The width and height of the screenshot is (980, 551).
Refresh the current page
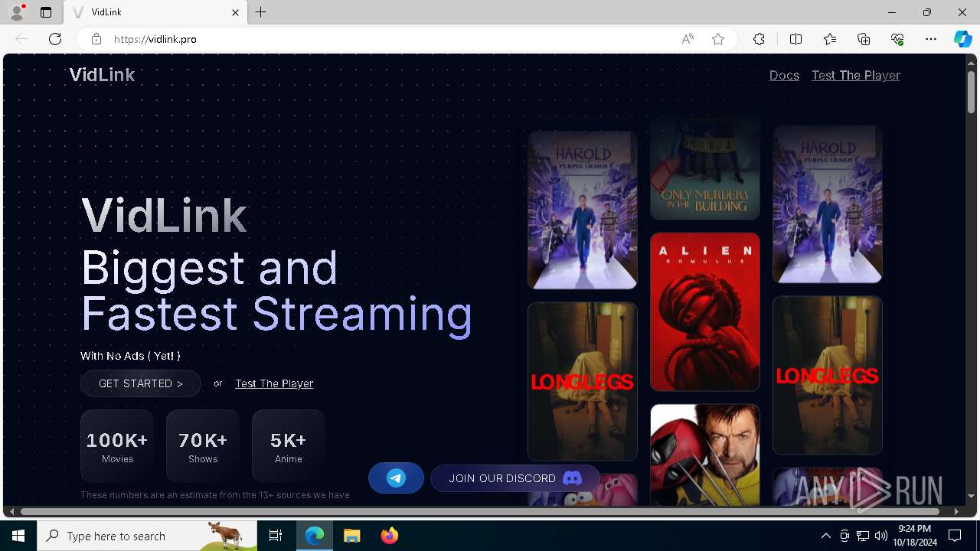pos(55,39)
